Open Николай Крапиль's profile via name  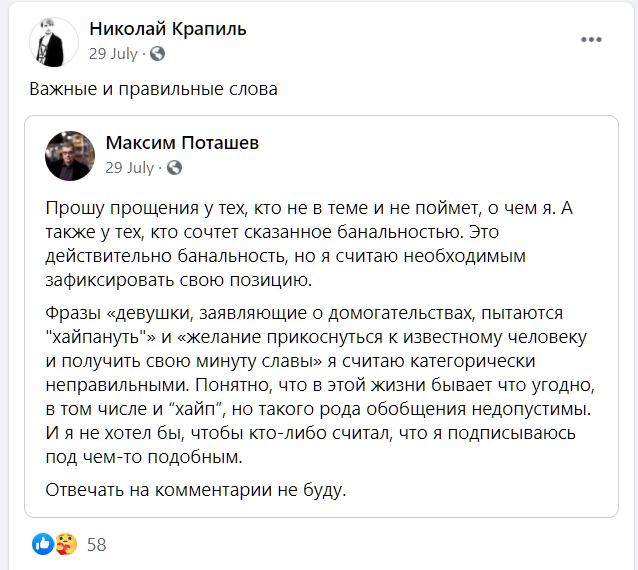point(168,29)
